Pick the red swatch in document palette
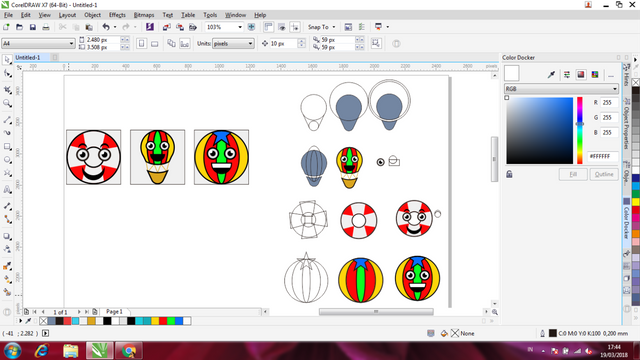Image resolution: width=640 pixels, height=360 pixels. pos(163,321)
